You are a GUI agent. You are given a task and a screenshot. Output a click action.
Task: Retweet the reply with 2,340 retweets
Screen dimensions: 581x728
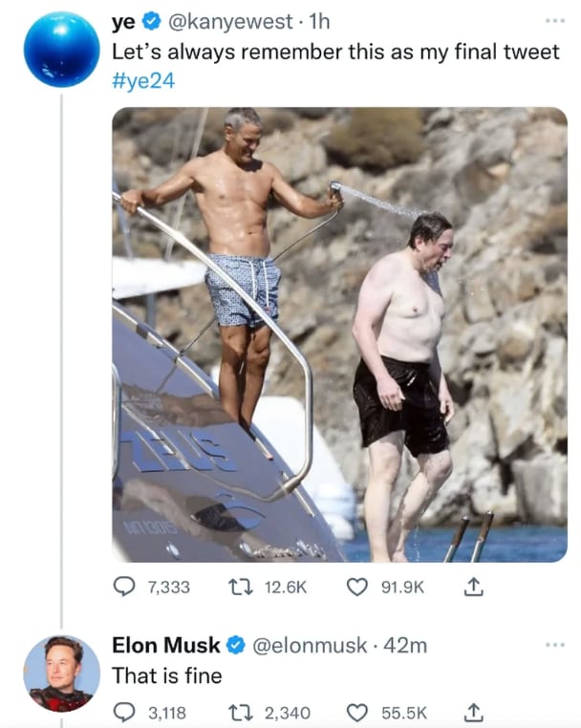click(x=239, y=710)
